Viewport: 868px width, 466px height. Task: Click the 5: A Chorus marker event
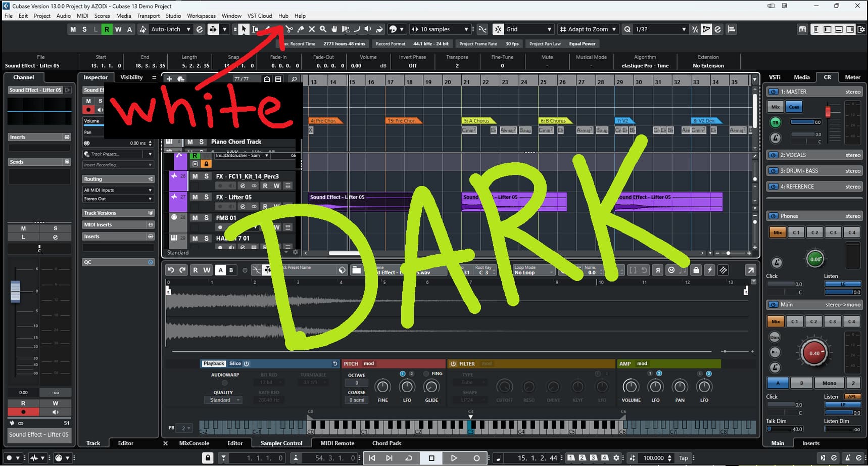point(478,121)
